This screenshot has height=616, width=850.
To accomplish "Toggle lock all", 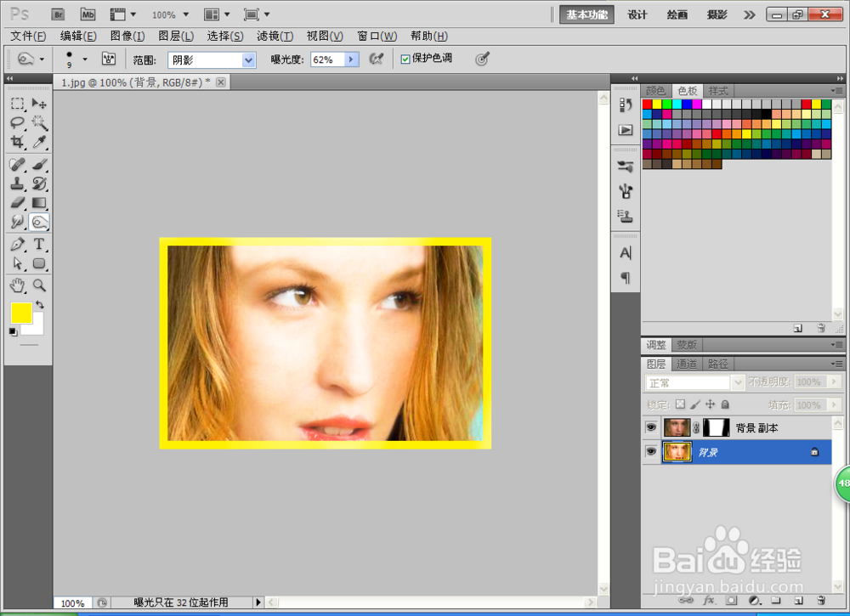I will 725,404.
